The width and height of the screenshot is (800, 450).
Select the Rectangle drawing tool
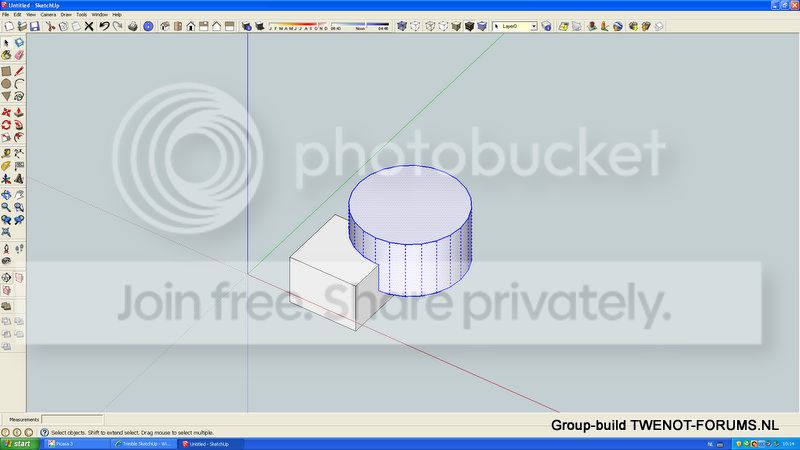click(6, 71)
